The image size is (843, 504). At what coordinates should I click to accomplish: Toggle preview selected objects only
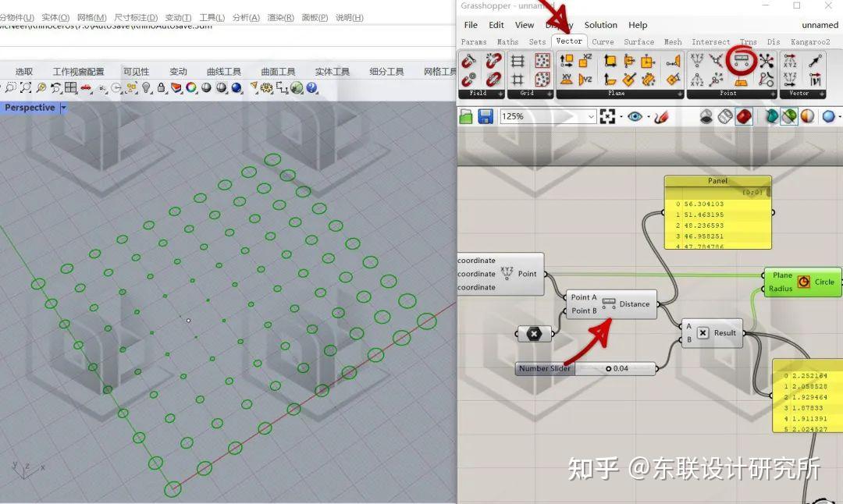tap(771, 116)
